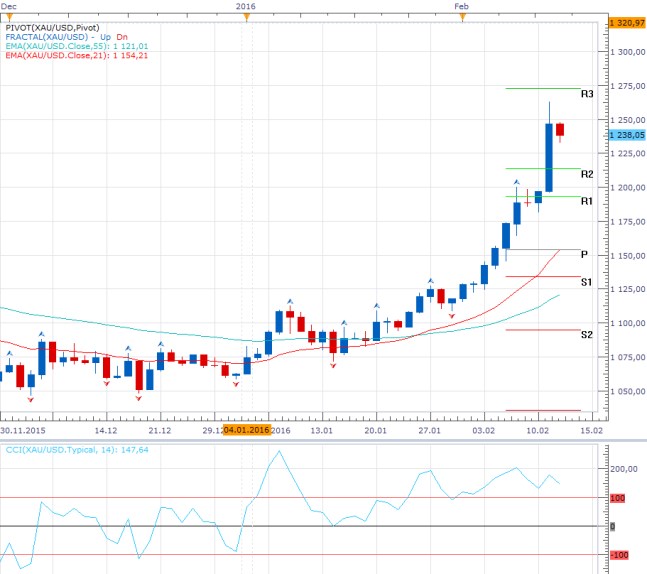Screen dimensions: 647x574
Task: Click the orange marker under Feb
Action: tap(463, 17)
